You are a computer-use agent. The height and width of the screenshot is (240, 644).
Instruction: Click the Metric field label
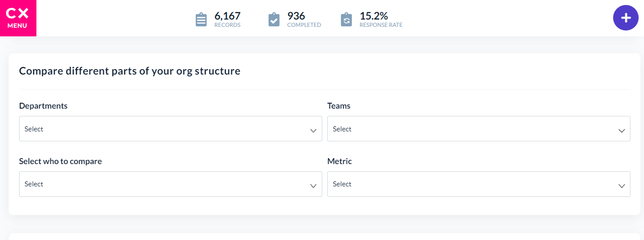(340, 161)
